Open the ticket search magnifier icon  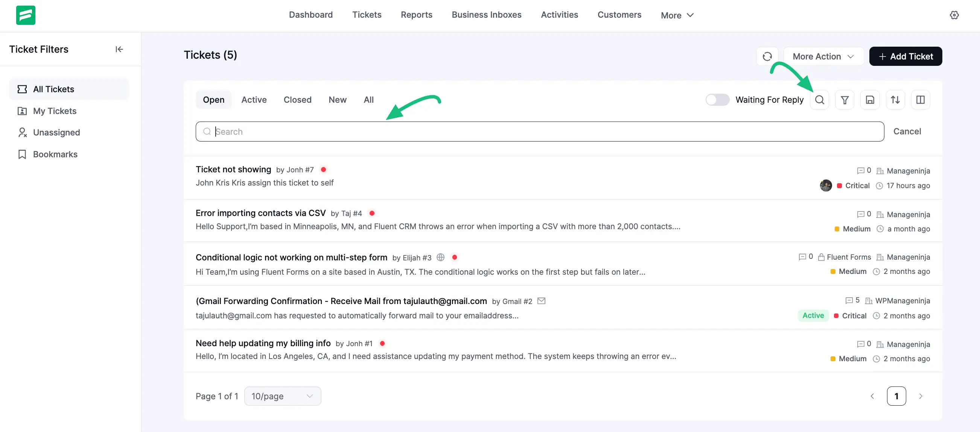coord(819,100)
